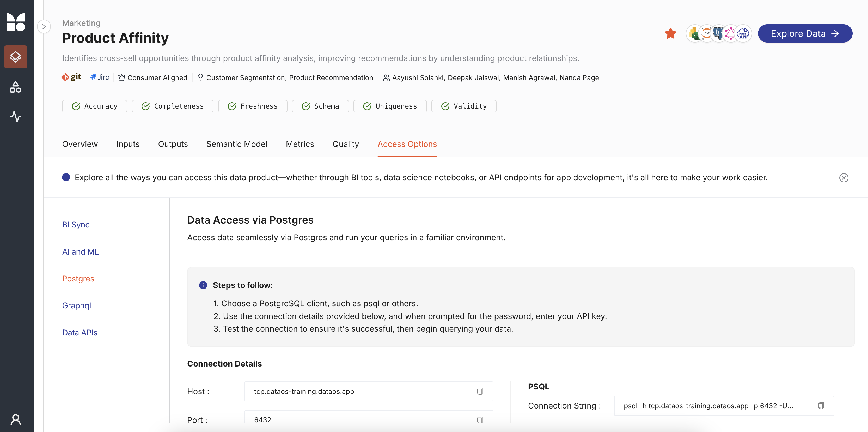Switch to the Quality tab
Image resolution: width=868 pixels, height=432 pixels.
coord(346,144)
